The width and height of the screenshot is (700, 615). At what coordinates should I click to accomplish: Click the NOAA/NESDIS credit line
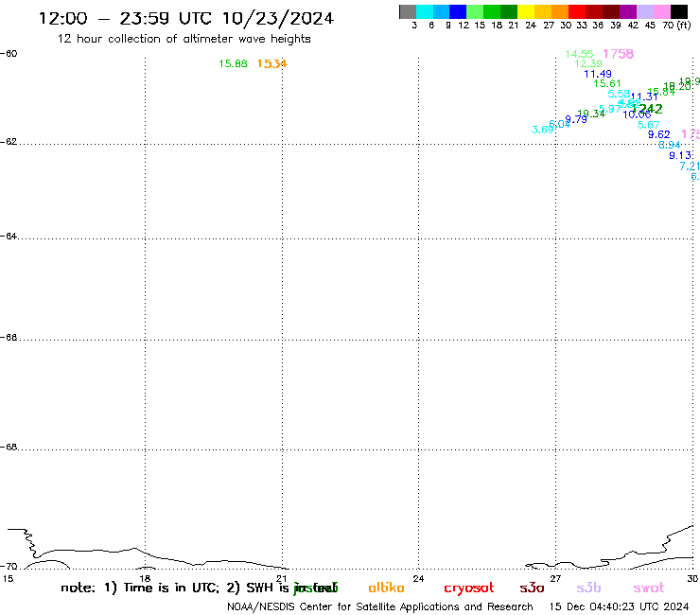tap(380, 607)
